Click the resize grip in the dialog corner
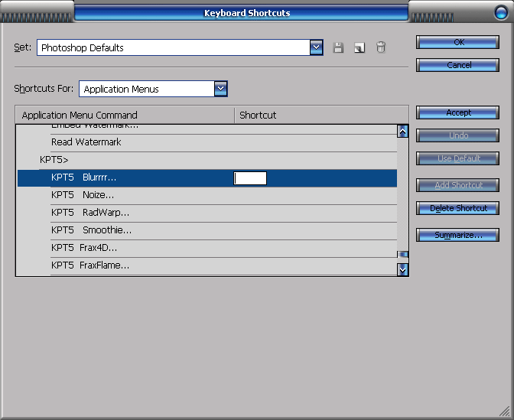The image size is (514, 420). (x=505, y=411)
